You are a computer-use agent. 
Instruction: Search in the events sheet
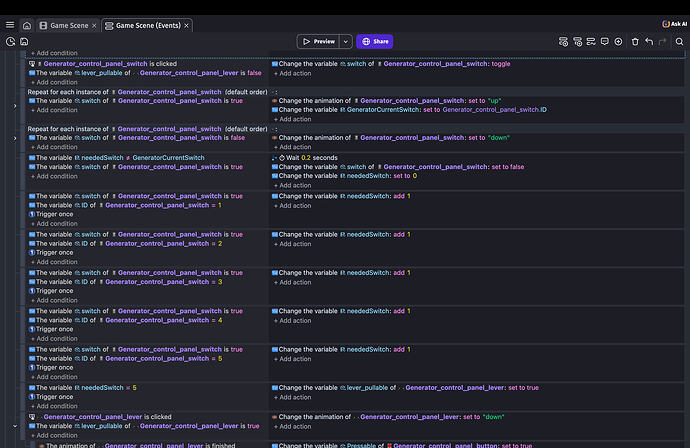coord(679,41)
